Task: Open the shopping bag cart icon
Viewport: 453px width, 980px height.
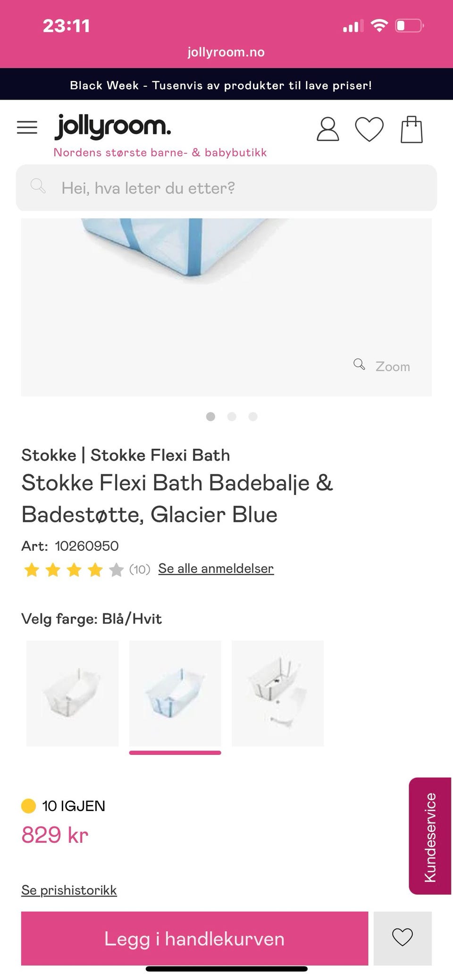Action: pos(411,129)
